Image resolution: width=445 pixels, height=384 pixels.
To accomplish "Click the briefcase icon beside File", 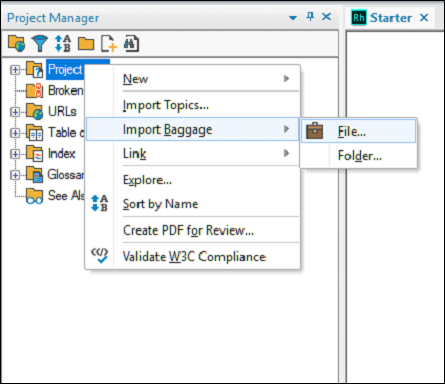I will click(x=314, y=131).
